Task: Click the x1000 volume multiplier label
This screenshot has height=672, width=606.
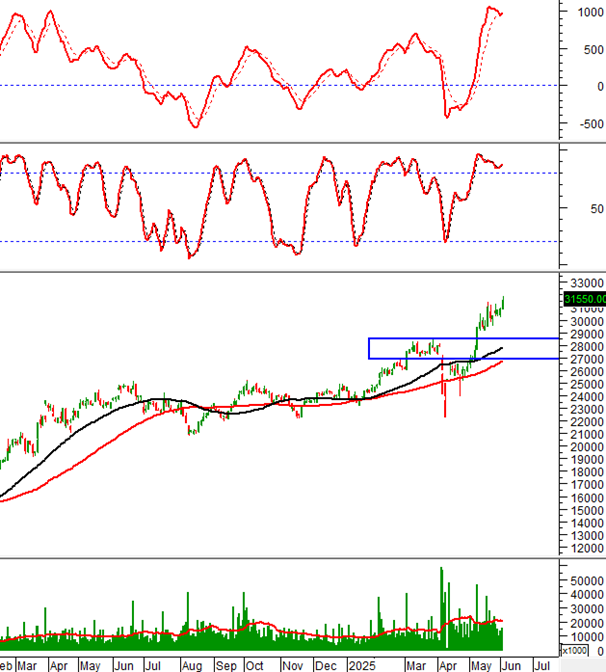Action: pos(574,651)
